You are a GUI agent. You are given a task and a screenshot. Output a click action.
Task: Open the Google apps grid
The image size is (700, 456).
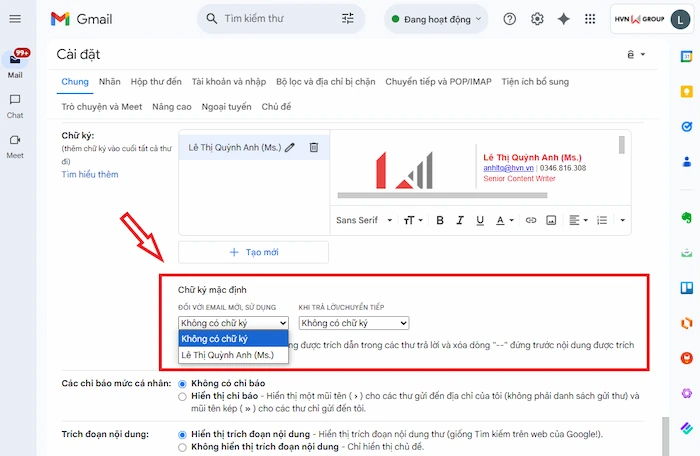(x=591, y=19)
